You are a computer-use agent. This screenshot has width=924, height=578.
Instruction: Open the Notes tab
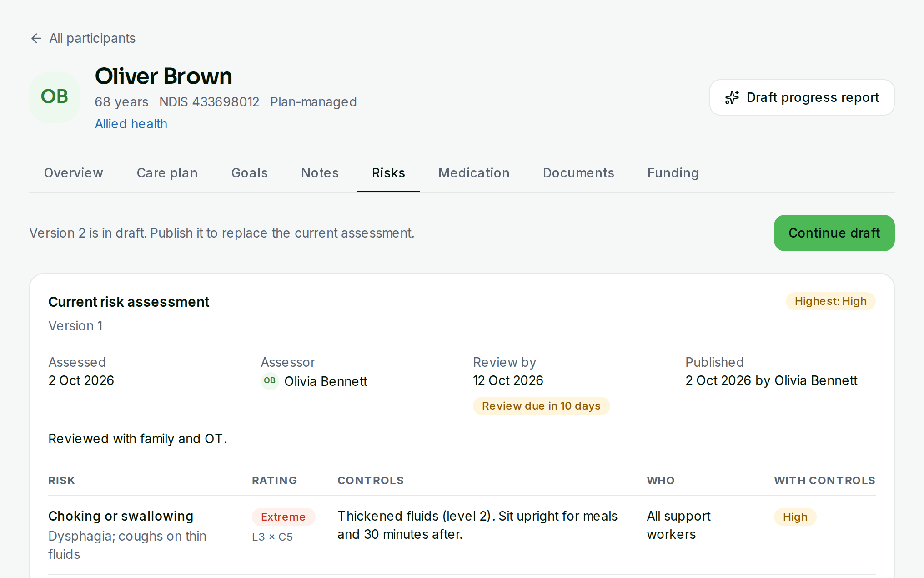(x=320, y=173)
